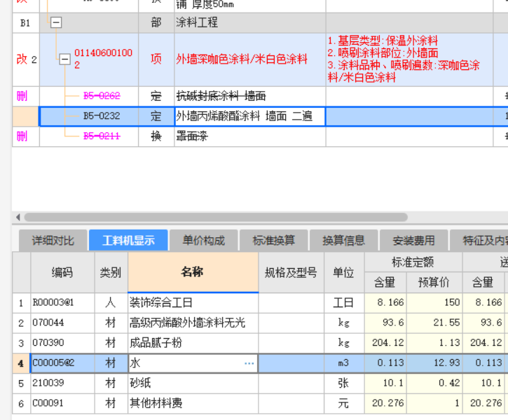Image resolution: width=508 pixels, height=420 pixels.
Task: Click the 外墙丙烯酸酯涂料 墙面 二遍 name cell
Action: [x=249, y=116]
